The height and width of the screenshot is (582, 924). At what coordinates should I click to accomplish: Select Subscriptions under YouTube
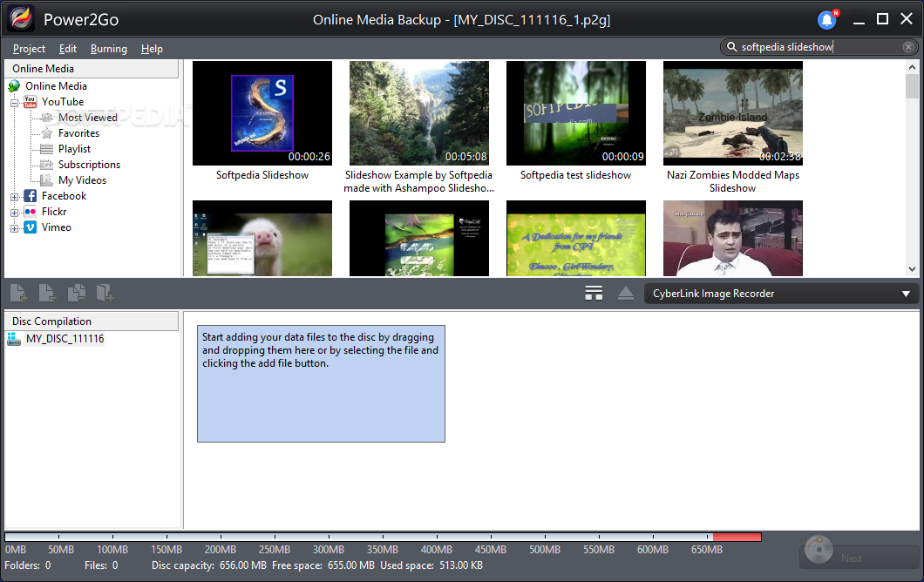click(x=89, y=165)
